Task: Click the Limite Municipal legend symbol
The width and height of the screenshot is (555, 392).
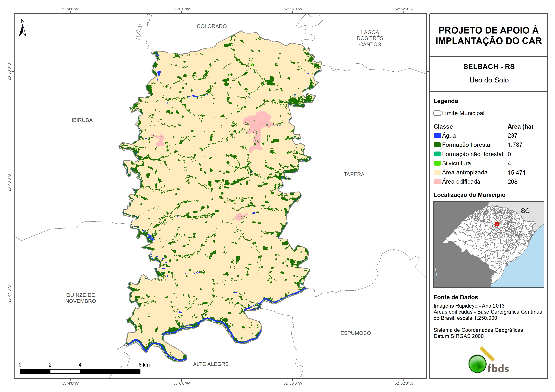Action: [x=437, y=113]
